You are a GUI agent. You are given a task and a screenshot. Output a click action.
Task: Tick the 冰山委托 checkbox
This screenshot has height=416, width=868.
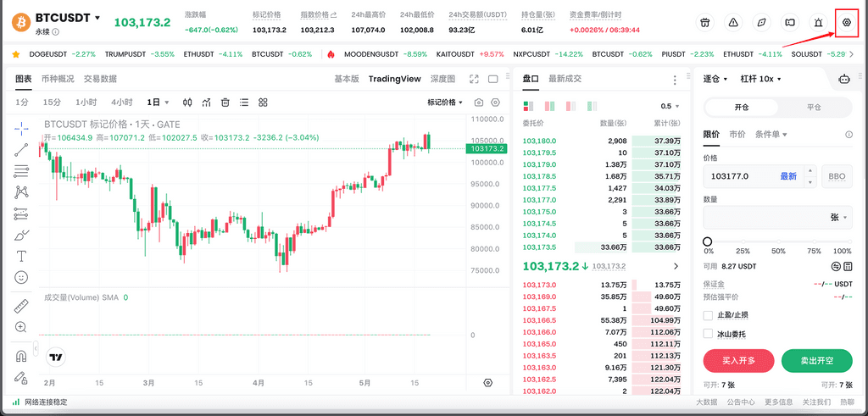click(709, 334)
